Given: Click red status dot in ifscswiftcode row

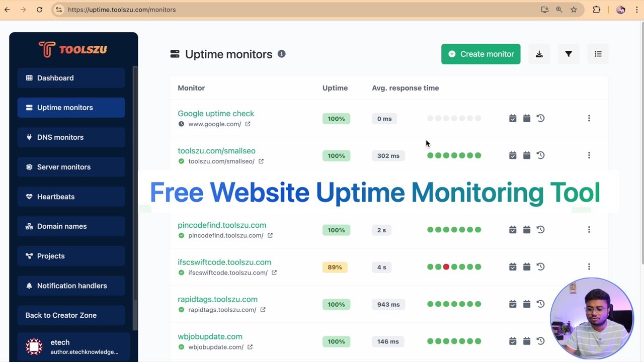Looking at the screenshot, I should pos(446,267).
